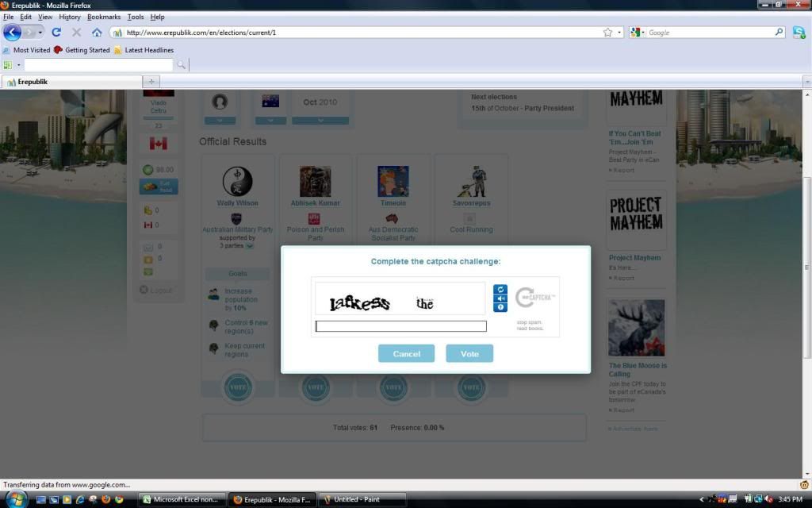Click the reCAPTCHA refresh challenge icon
The height and width of the screenshot is (508, 812).
pos(500,290)
